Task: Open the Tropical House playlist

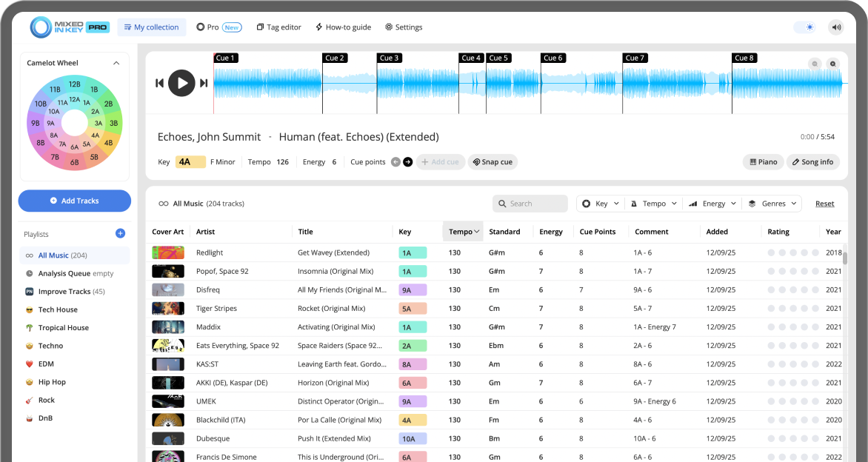Action: 75,327
